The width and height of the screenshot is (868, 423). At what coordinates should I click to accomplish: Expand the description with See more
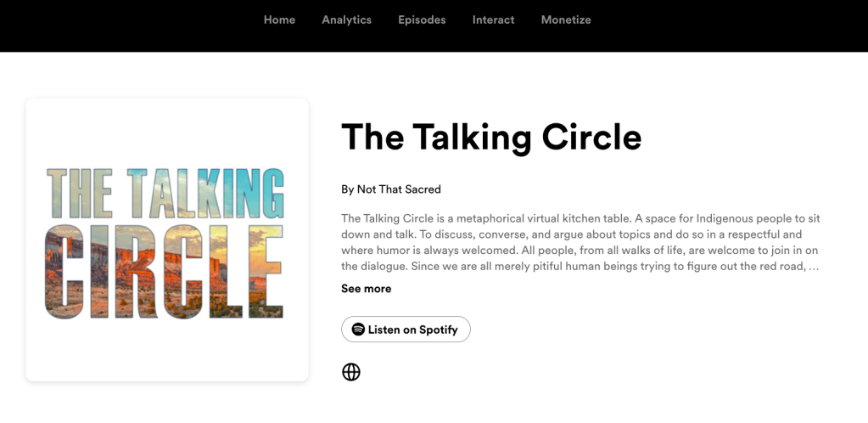pos(366,289)
